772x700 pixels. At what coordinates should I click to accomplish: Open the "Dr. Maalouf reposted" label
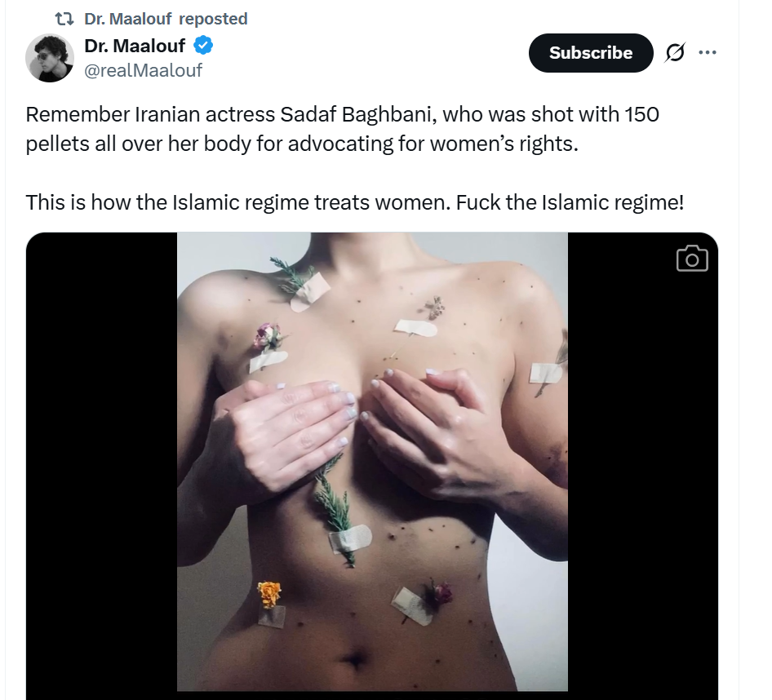(166, 18)
